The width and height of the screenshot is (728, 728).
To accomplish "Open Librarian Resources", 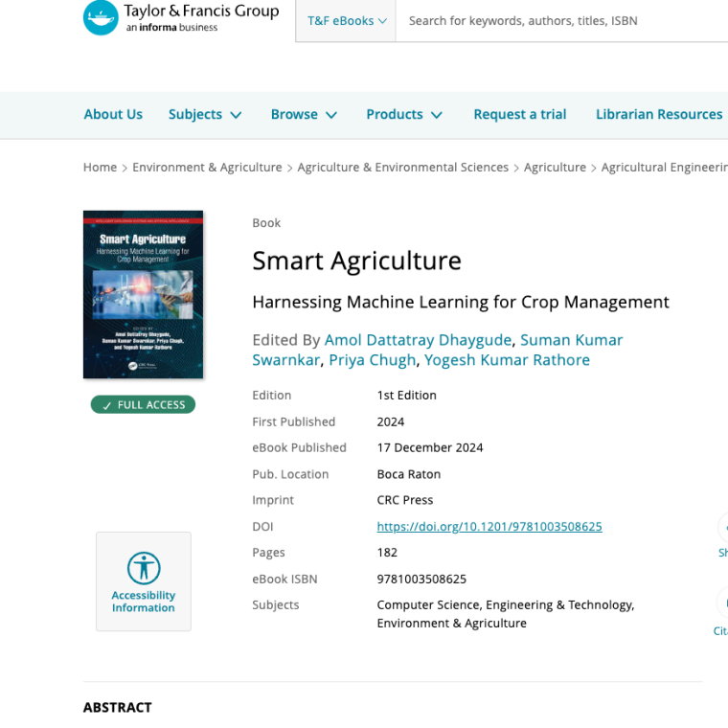I will tap(659, 114).
